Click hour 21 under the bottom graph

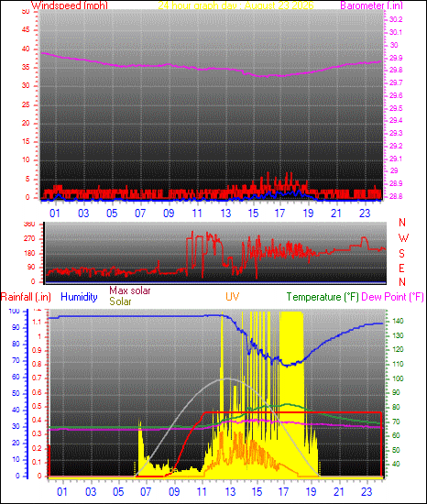point(339,491)
